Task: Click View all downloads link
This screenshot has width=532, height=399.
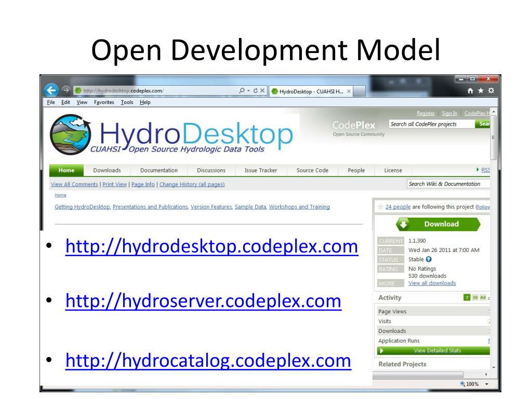Action: (x=432, y=283)
